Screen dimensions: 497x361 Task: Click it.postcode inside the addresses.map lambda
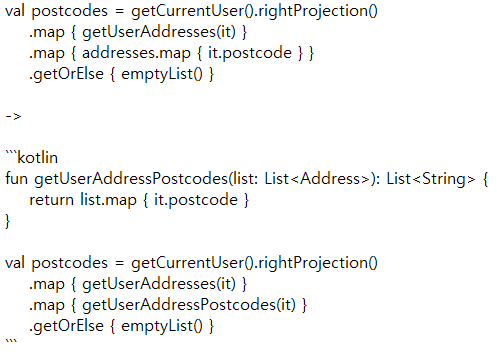point(250,54)
